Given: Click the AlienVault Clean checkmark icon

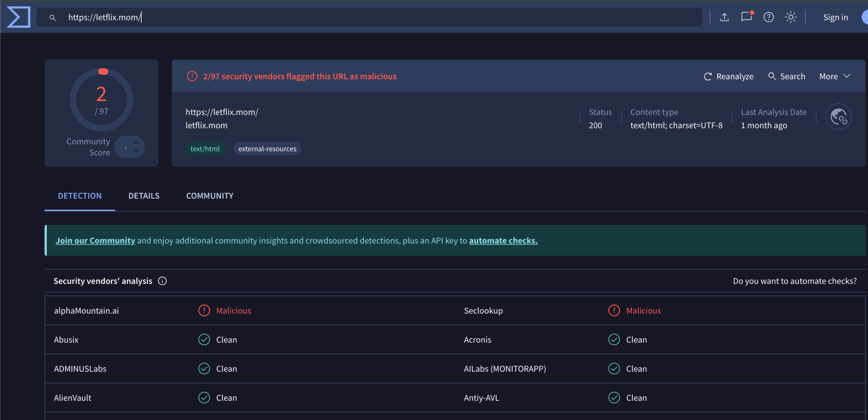Looking at the screenshot, I should [x=204, y=398].
